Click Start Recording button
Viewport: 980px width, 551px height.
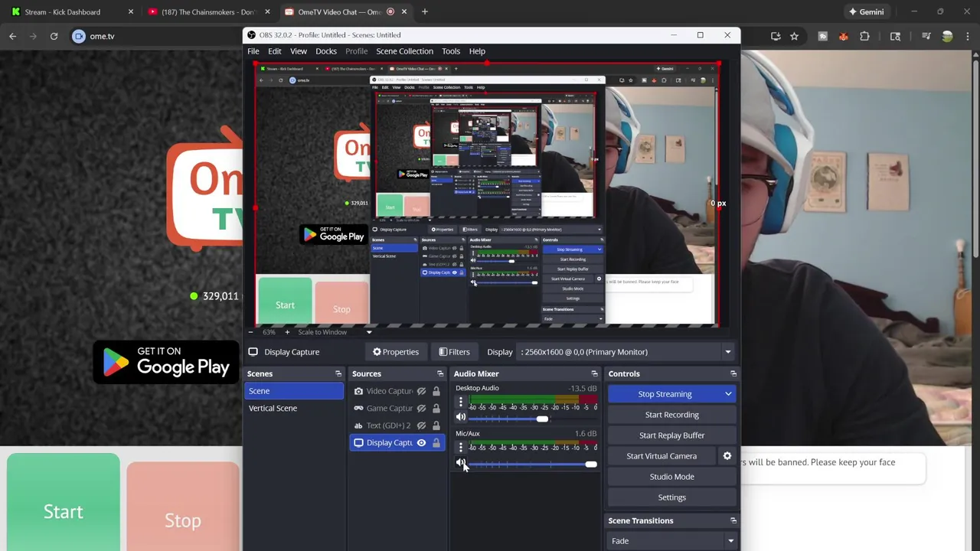(671, 415)
